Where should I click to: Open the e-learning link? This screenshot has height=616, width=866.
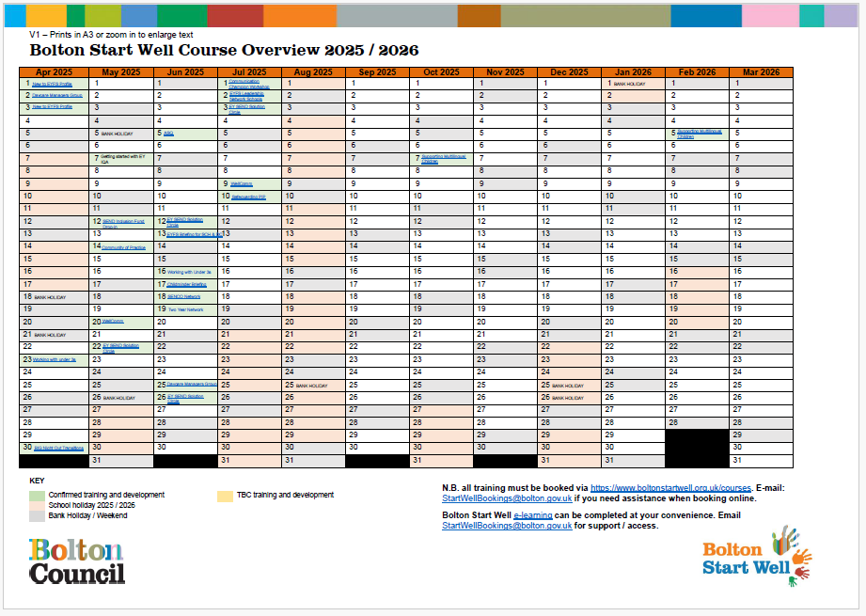[533, 514]
